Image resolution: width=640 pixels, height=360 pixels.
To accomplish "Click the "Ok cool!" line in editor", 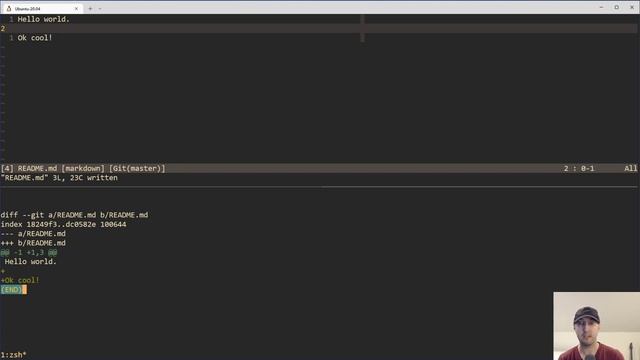I will 35,38.
